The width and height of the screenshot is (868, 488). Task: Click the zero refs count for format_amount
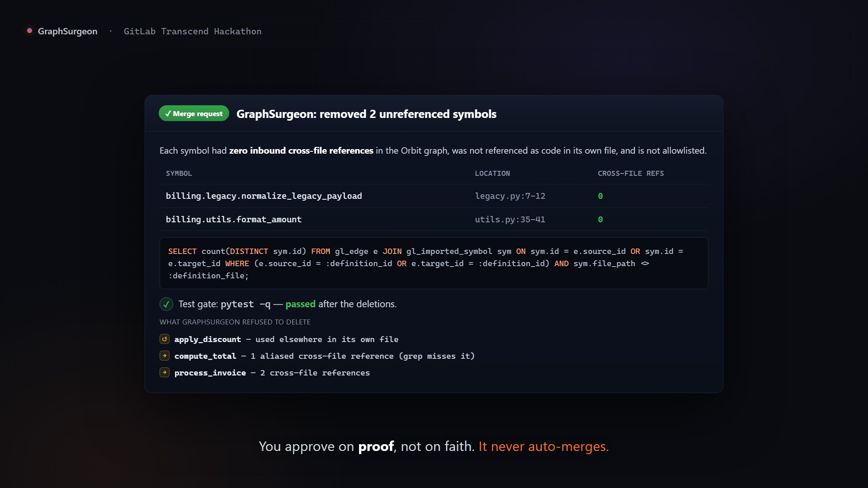(600, 219)
